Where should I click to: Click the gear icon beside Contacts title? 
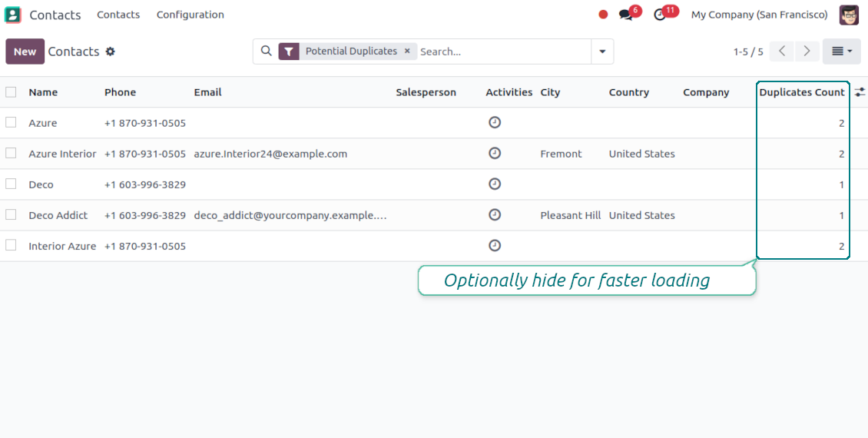[111, 51]
